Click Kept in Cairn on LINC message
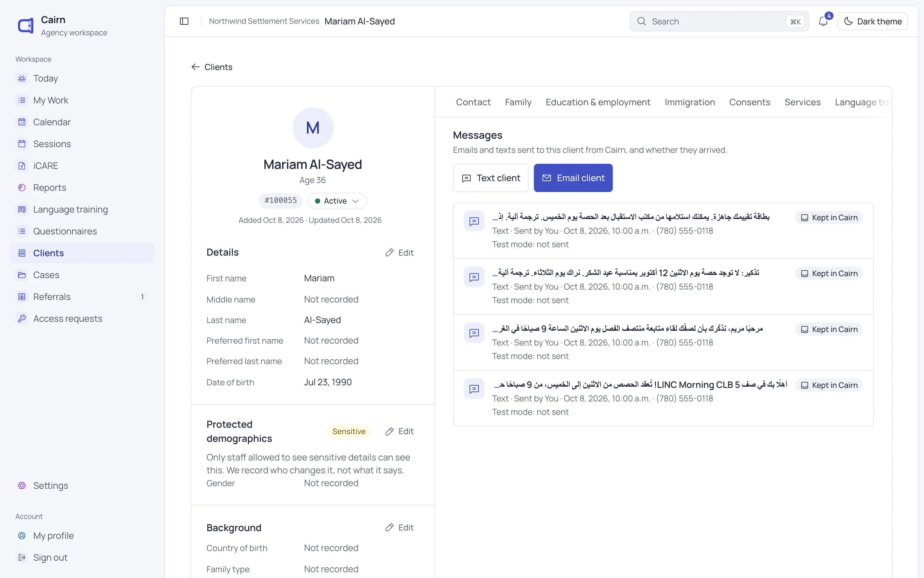This screenshot has height=578, width=924. tap(829, 385)
